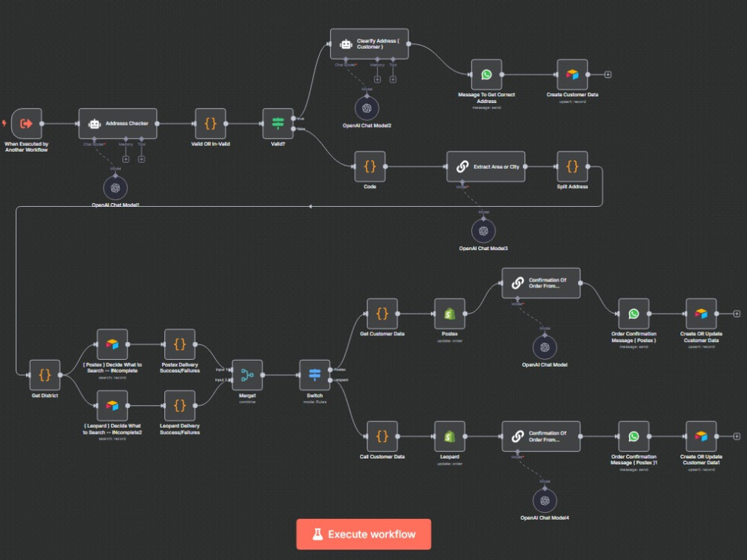Select 'Create OR Update Customer Data1' Airtable node
The height and width of the screenshot is (560, 747).
(x=701, y=436)
